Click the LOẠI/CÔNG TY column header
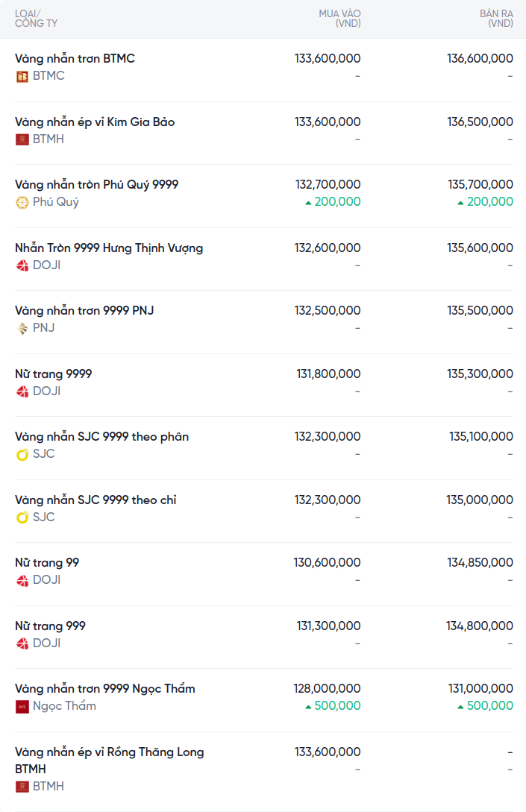Image resolution: width=526 pixels, height=812 pixels. [36, 19]
